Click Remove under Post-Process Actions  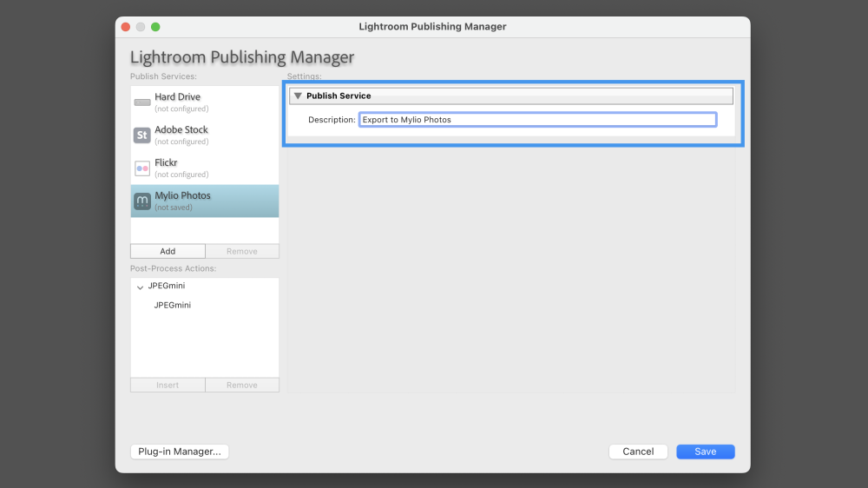[242, 385]
